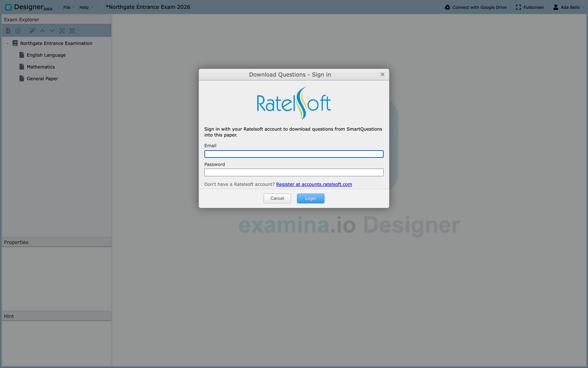The width and height of the screenshot is (588, 368).
Task: Click the Hint panel header
Action: pyautogui.click(x=57, y=316)
